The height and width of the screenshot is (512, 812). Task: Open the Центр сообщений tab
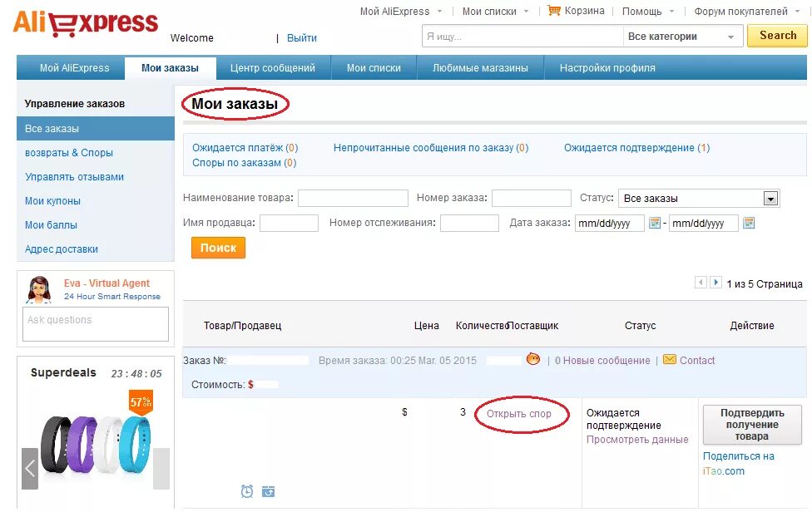tap(273, 68)
